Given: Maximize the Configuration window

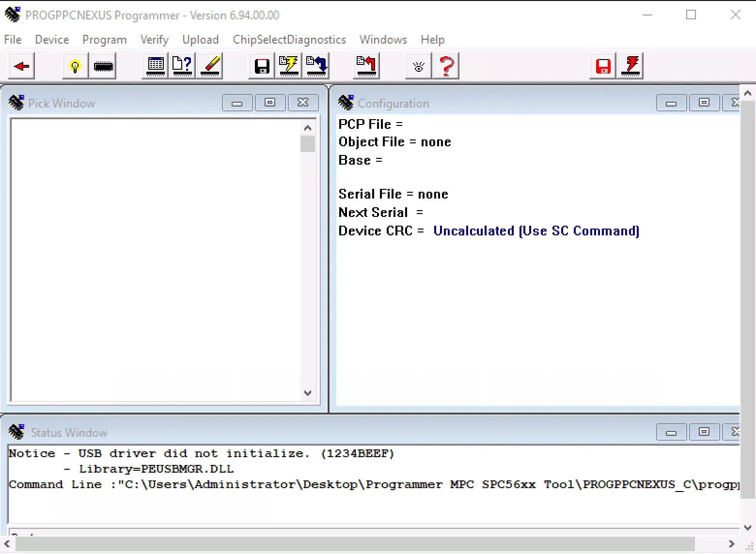Looking at the screenshot, I should tap(704, 103).
